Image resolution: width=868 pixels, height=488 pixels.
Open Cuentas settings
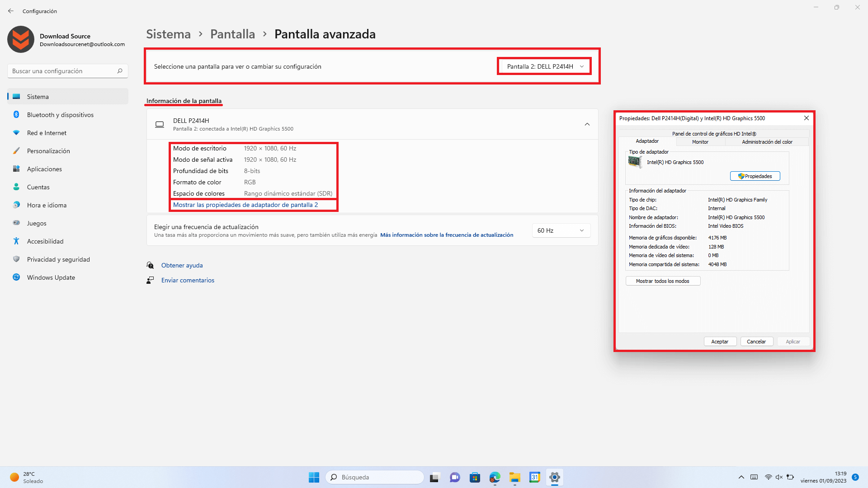(68, 187)
